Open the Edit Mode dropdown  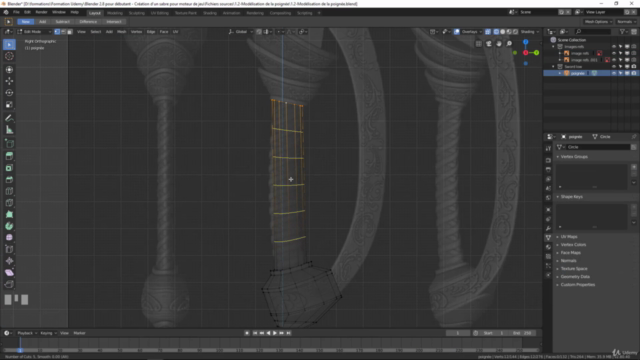coord(34,32)
